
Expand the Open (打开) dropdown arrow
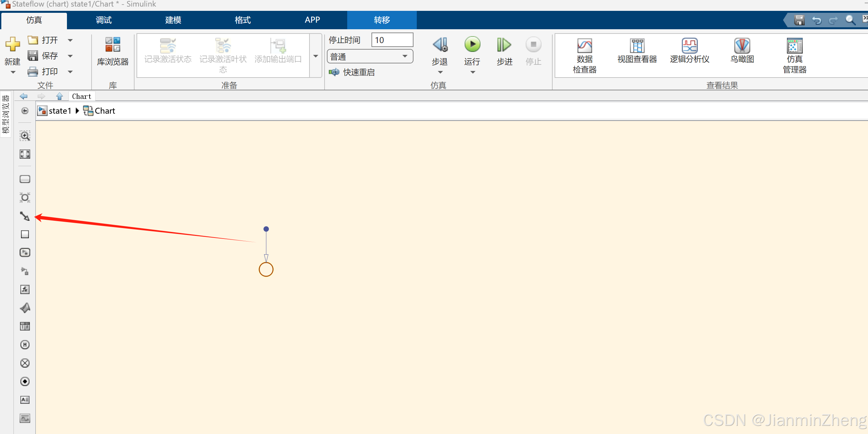click(70, 40)
